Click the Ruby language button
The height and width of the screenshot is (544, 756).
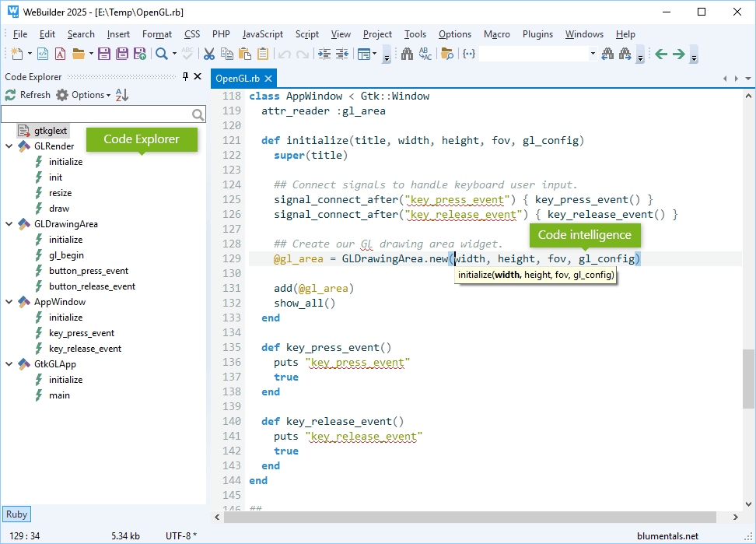[x=16, y=514]
